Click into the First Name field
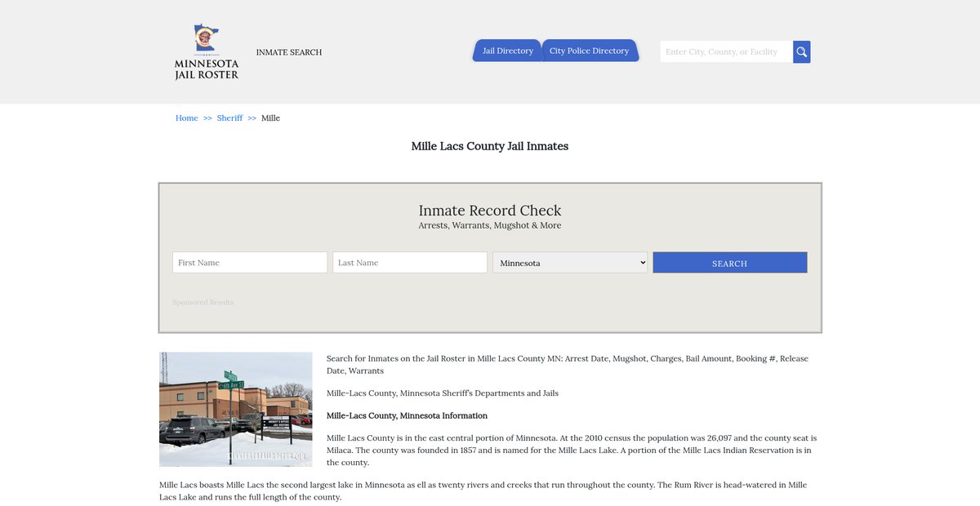Viewport: 980px width, 506px height. point(250,263)
